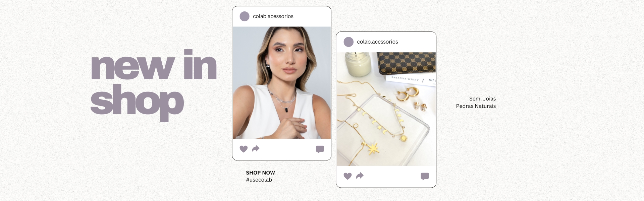Click the profile avatar circle on the jewelry post
This screenshot has height=201, width=644.
[348, 42]
